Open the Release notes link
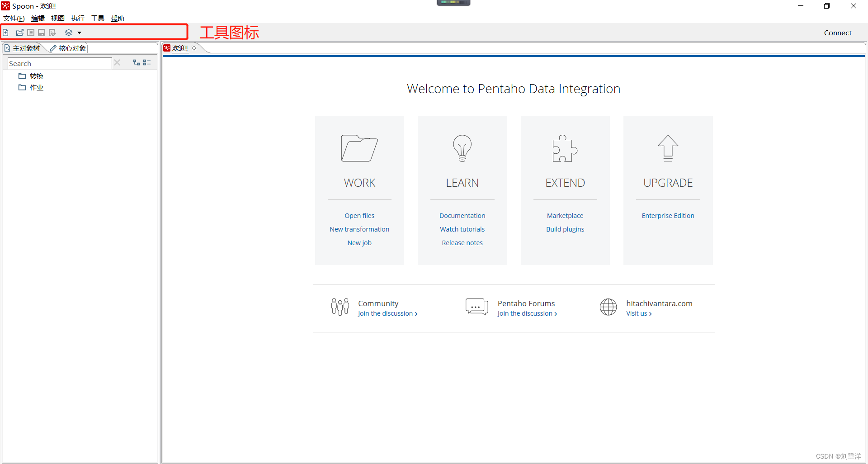Viewport: 868px width, 464px height. (462, 243)
